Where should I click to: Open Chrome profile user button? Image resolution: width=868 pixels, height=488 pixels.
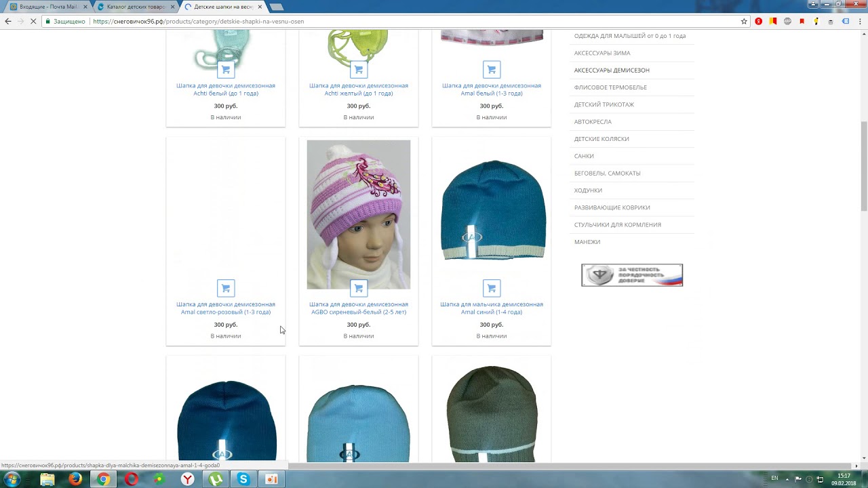point(813,4)
